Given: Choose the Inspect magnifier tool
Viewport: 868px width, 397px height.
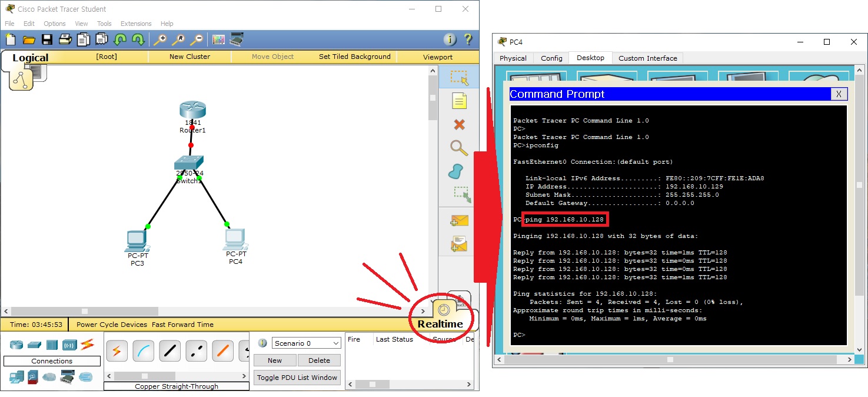Looking at the screenshot, I should (x=459, y=147).
